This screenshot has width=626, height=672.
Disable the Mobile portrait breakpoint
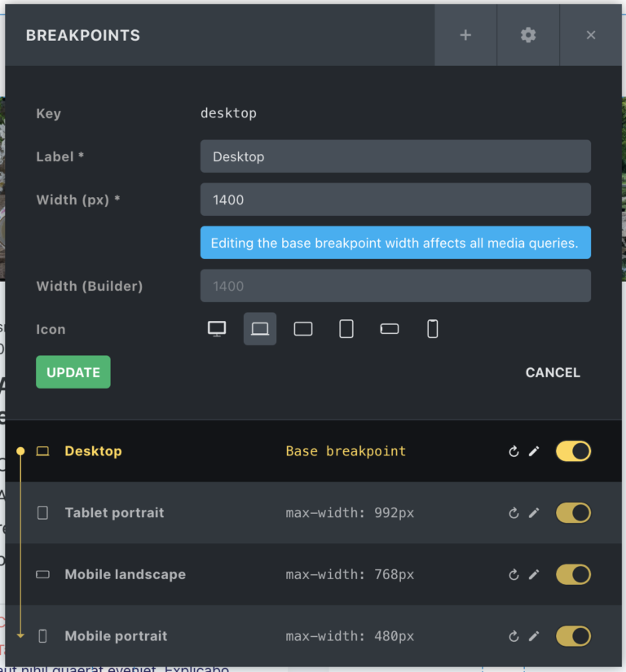573,636
